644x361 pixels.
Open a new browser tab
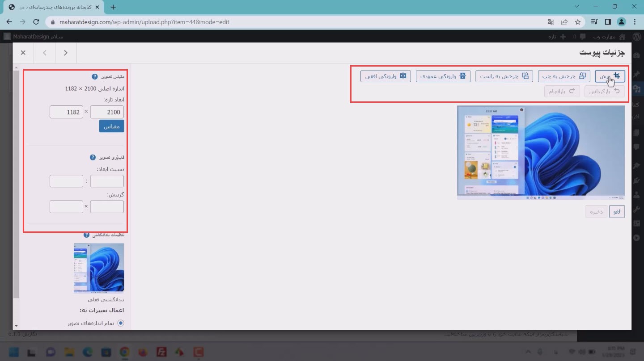[x=113, y=7]
